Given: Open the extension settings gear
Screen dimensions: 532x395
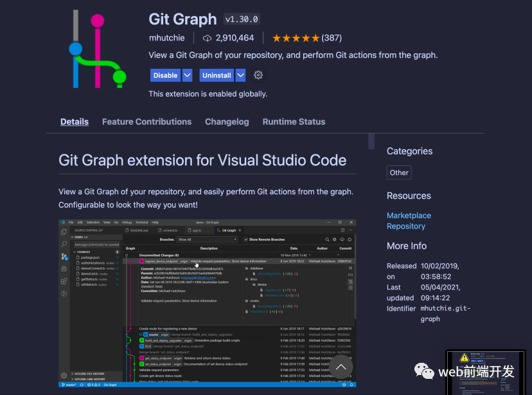Looking at the screenshot, I should click(258, 75).
